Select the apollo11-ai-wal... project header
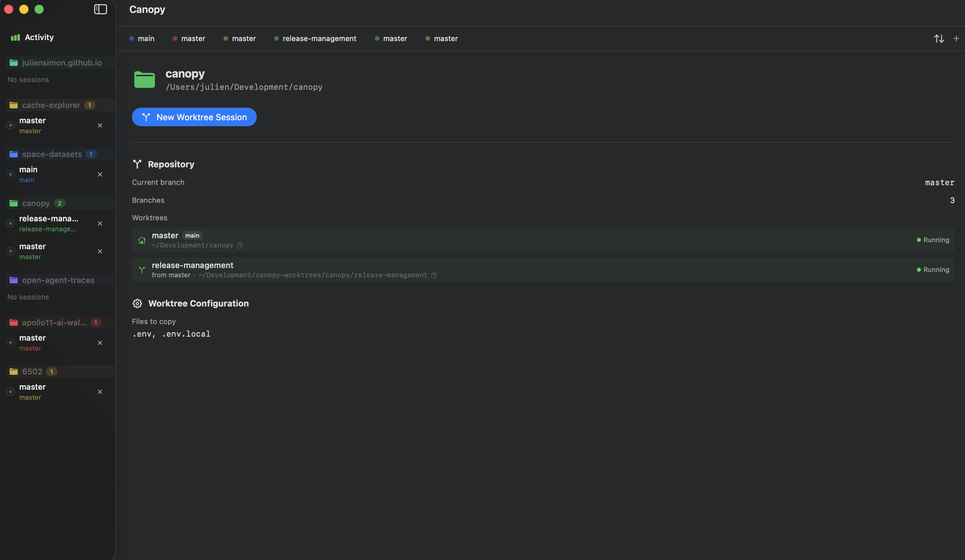Viewport: 965px width, 560px height. pyautogui.click(x=60, y=322)
